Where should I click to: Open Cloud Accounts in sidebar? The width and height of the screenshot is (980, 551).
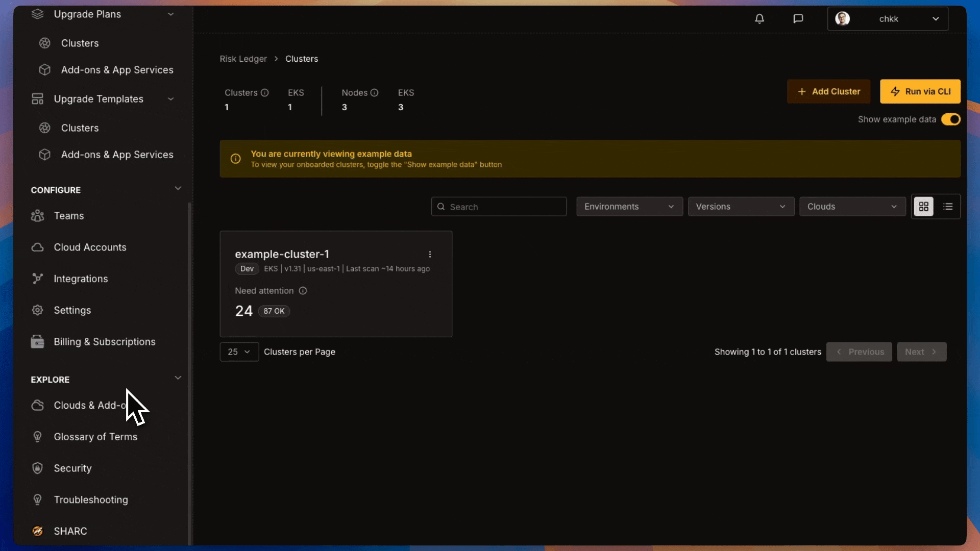[90, 247]
